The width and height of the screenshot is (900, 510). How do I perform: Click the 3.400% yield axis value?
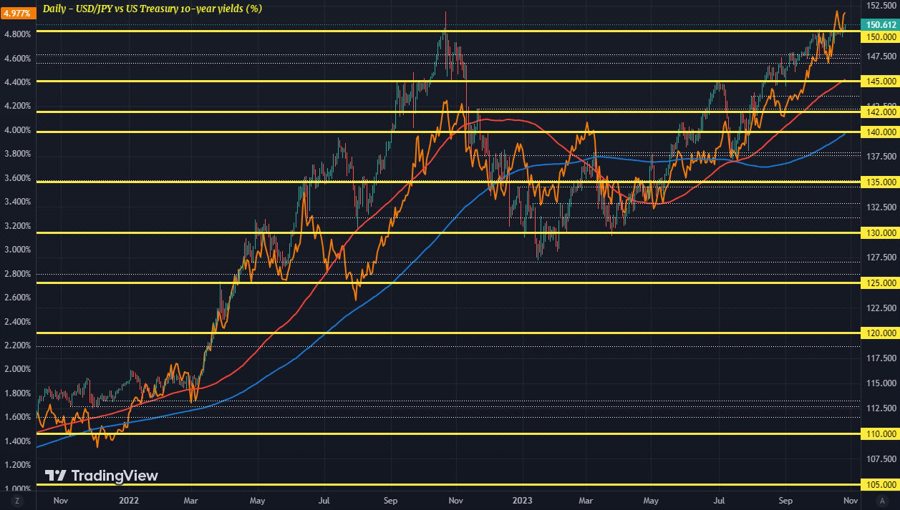(x=17, y=202)
